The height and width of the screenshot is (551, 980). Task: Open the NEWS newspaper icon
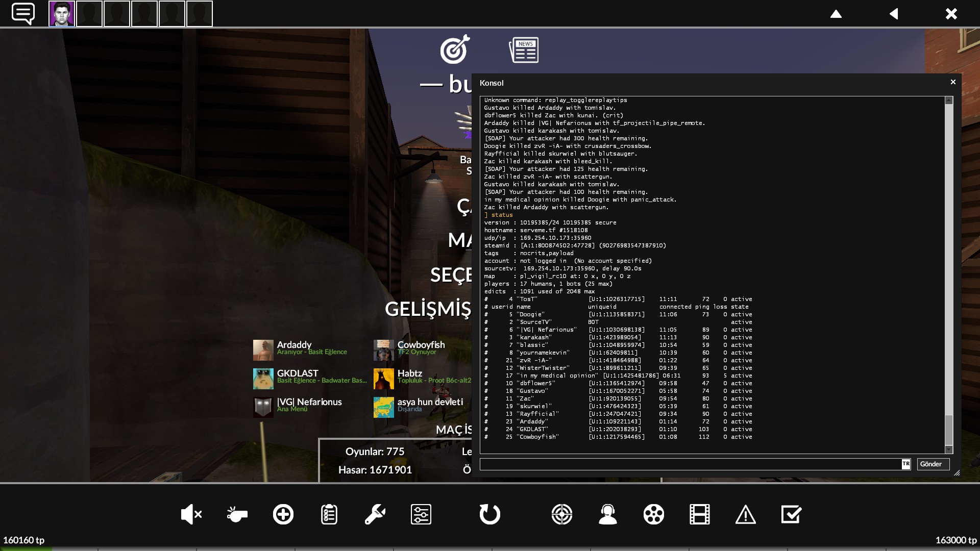(524, 50)
